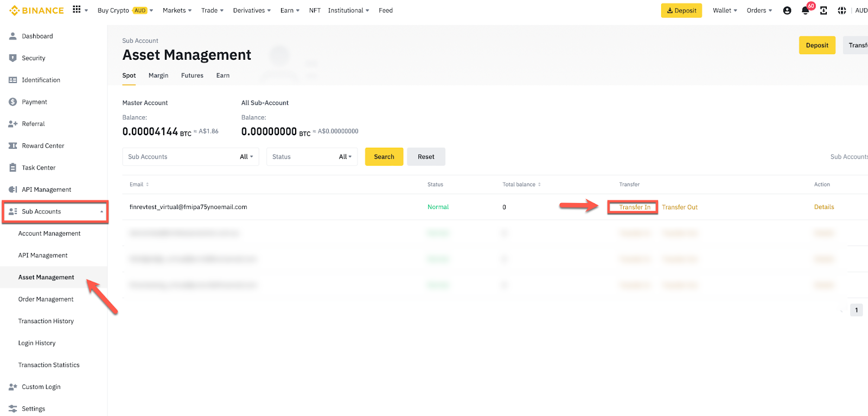
Task: Open the Status filter dropdown
Action: tap(312, 157)
